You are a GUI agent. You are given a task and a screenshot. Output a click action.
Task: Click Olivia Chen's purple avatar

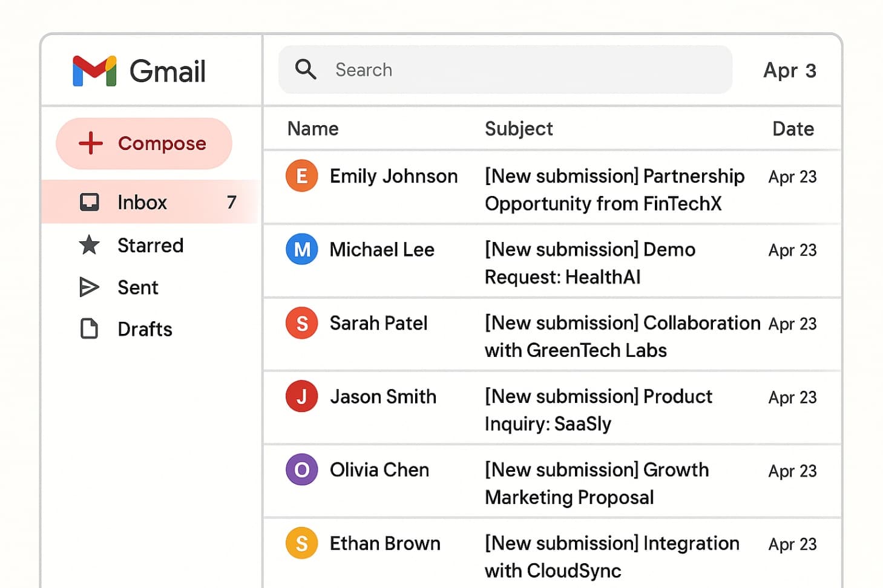301,470
